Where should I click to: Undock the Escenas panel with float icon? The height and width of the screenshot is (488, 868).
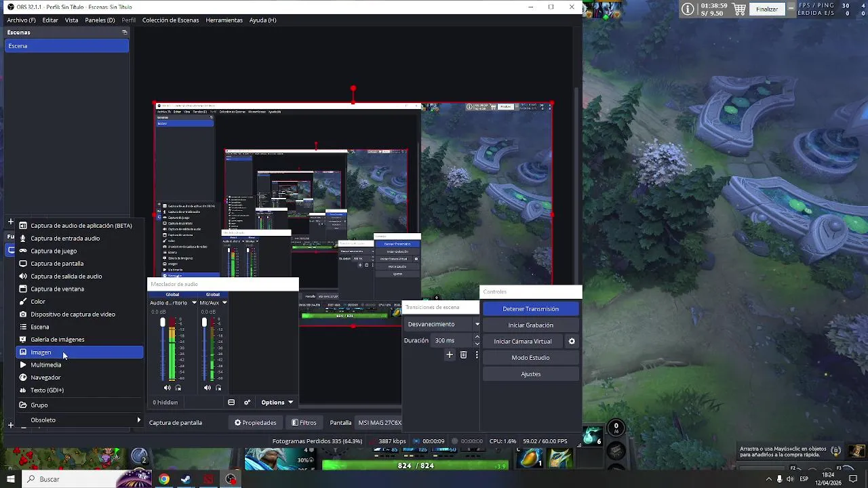coord(124,33)
